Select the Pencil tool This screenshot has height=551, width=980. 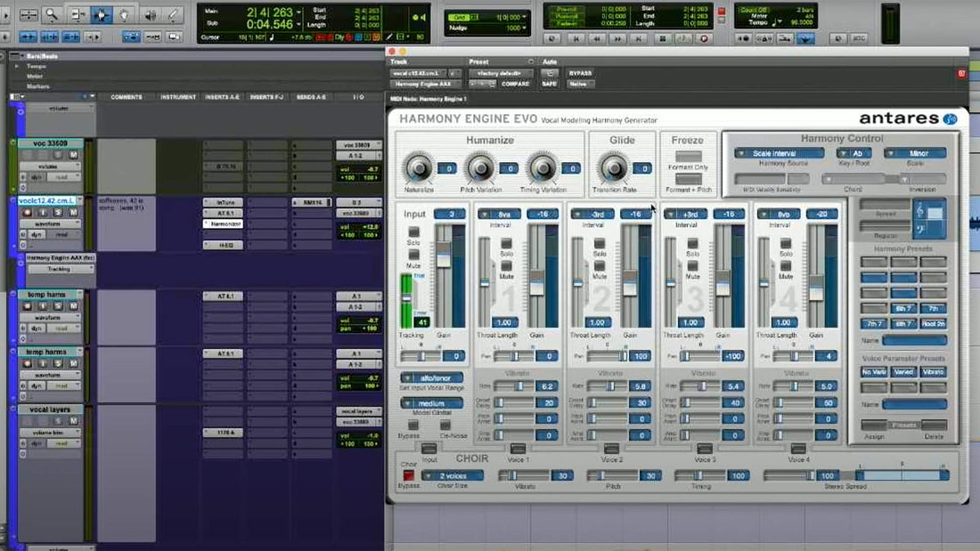point(173,14)
